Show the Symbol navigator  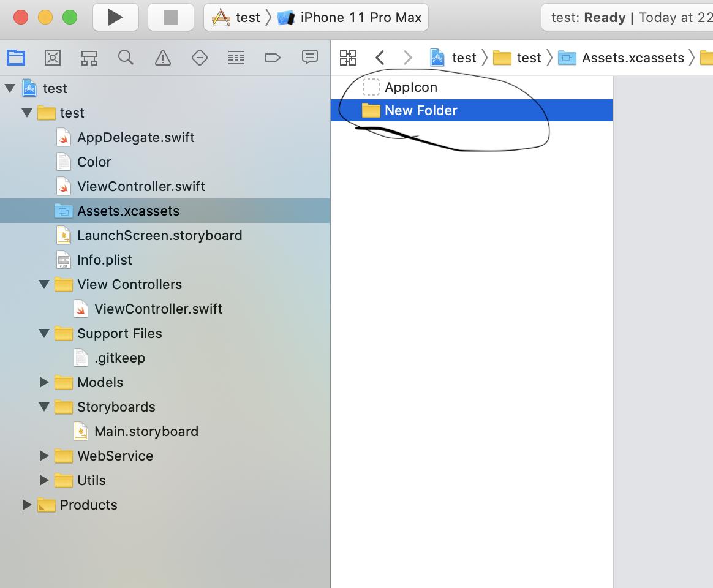coord(89,58)
